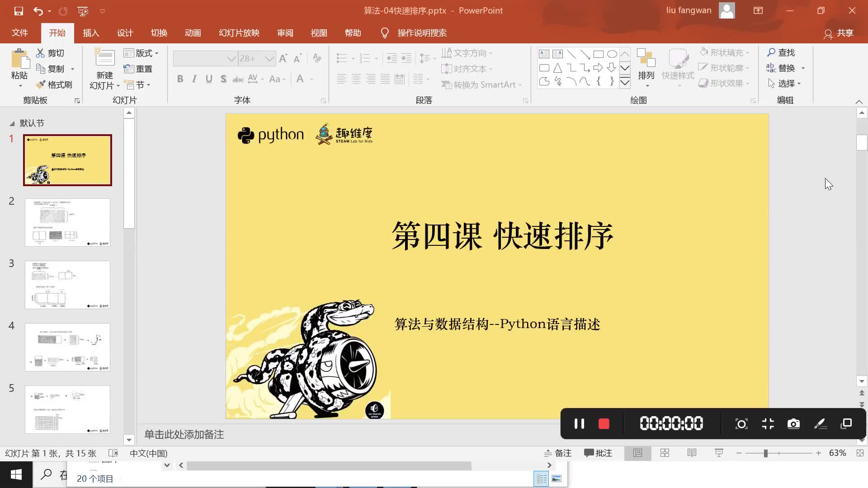Toggle the Comments pane button in status bar
Image resolution: width=868 pixels, height=488 pixels.
point(598,453)
